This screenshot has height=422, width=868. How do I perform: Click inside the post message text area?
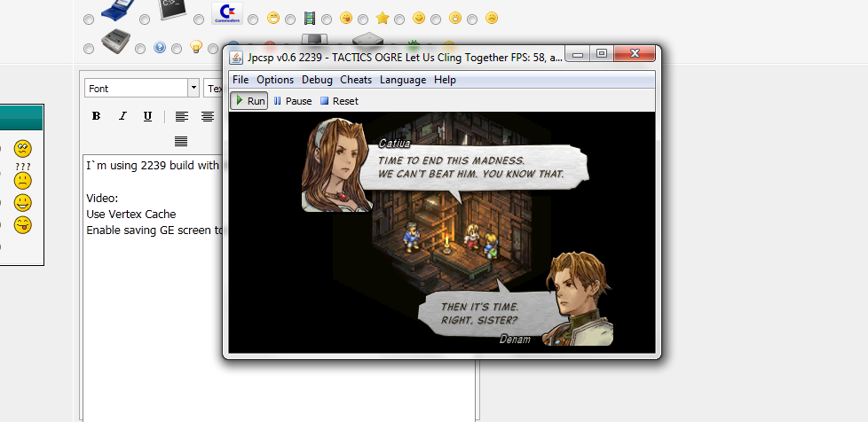[x=151, y=310]
